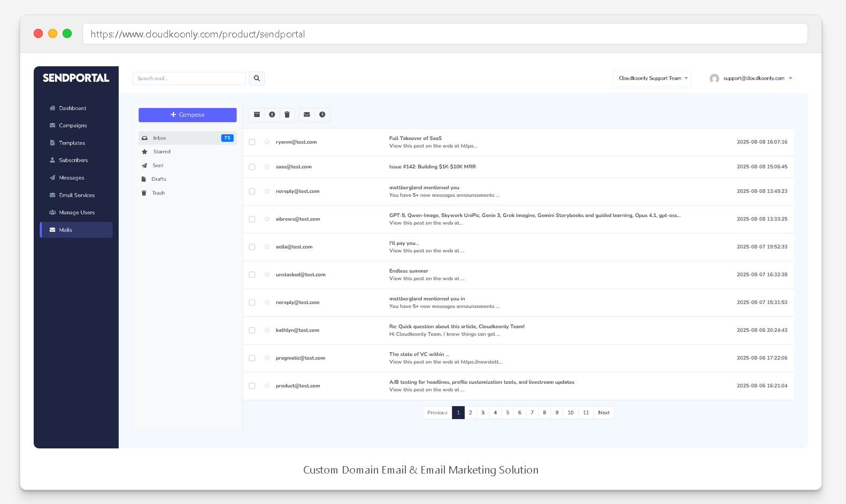846x504 pixels.
Task: Select checkbox for kathlyn@test.com email
Action: (x=252, y=330)
